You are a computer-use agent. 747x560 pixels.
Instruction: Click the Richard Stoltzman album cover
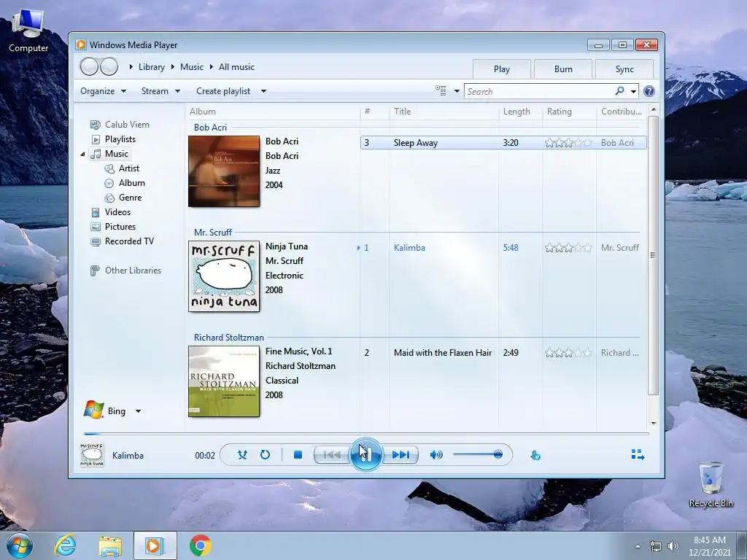(x=224, y=381)
